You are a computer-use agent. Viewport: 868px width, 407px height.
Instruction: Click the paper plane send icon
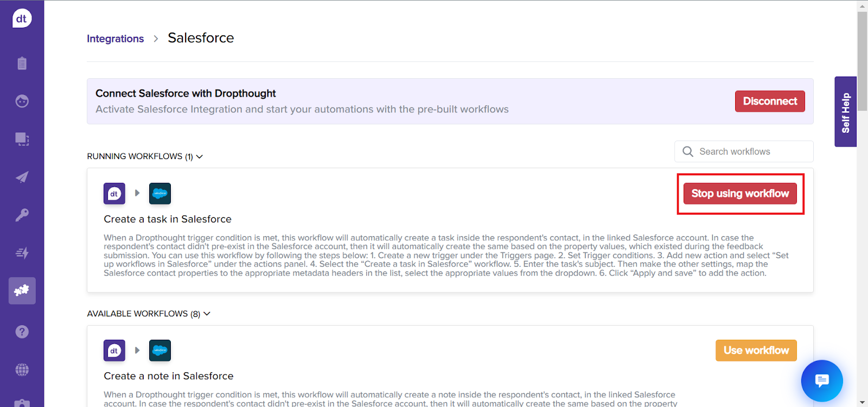pos(22,177)
